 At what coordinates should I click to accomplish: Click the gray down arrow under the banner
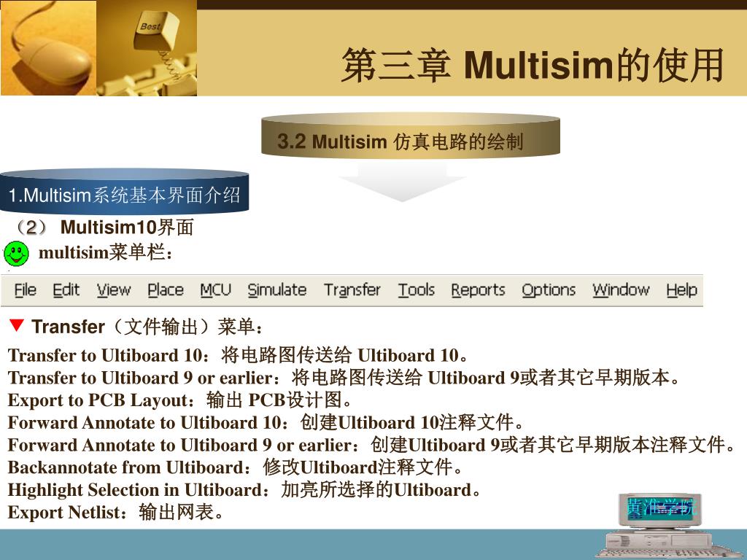tap(402, 181)
